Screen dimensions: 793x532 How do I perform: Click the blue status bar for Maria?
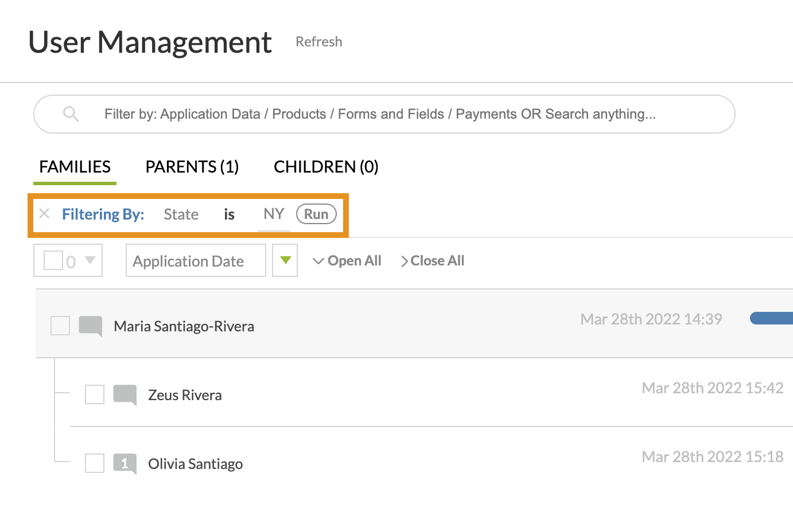772,318
